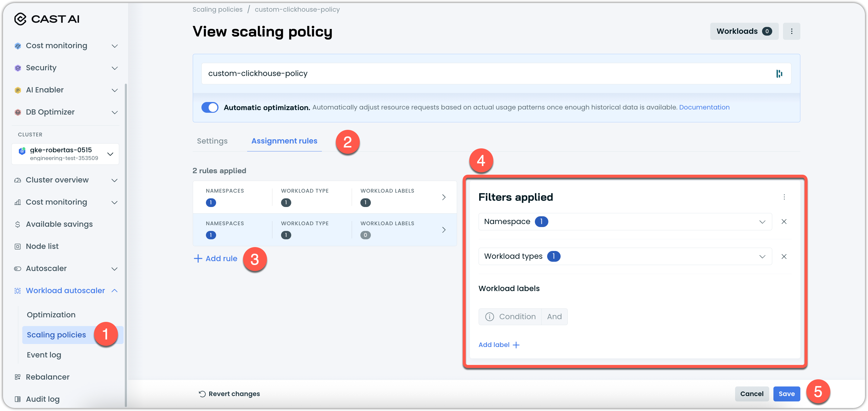The image size is (868, 411).
Task: Open Filters applied panel kebab menu
Action: click(x=784, y=197)
